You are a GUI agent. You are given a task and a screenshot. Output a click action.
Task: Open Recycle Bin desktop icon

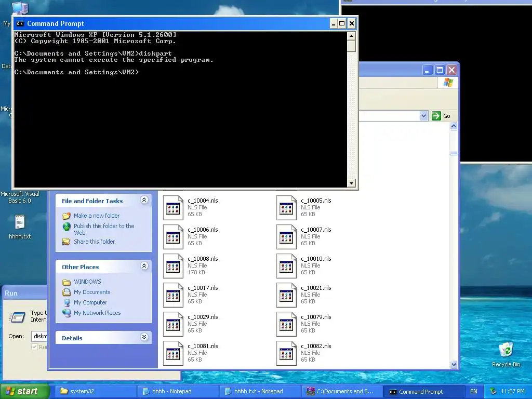506,350
